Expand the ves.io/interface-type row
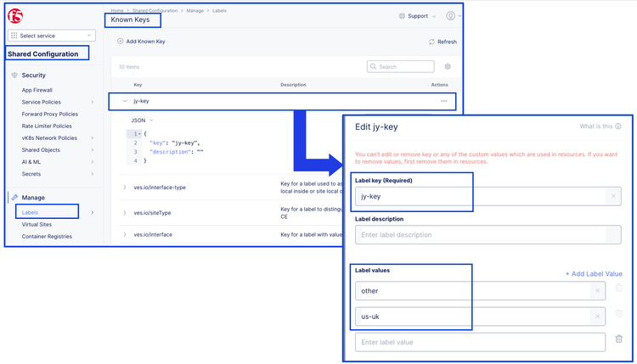This screenshot has width=637, height=364. coord(125,188)
